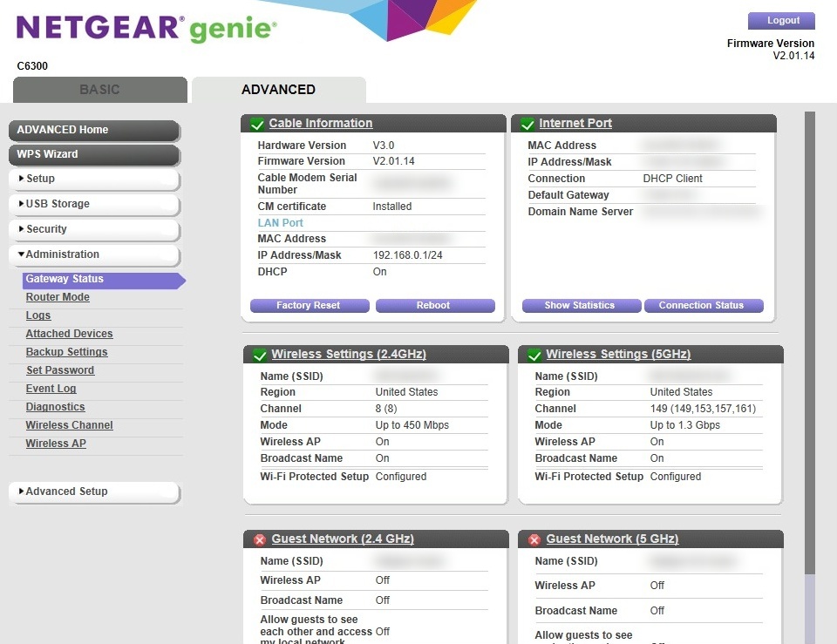Image resolution: width=837 pixels, height=644 pixels.
Task: Click the Logout button
Action: pyautogui.click(x=781, y=20)
